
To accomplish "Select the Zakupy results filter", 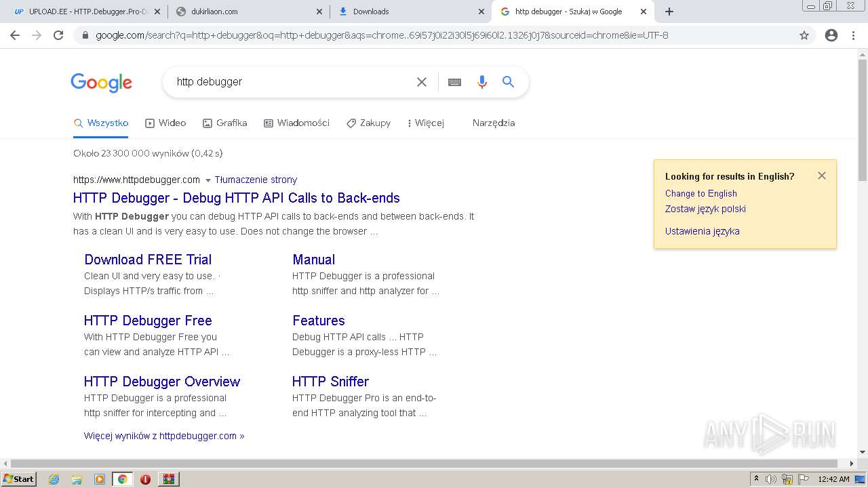I will coord(368,123).
